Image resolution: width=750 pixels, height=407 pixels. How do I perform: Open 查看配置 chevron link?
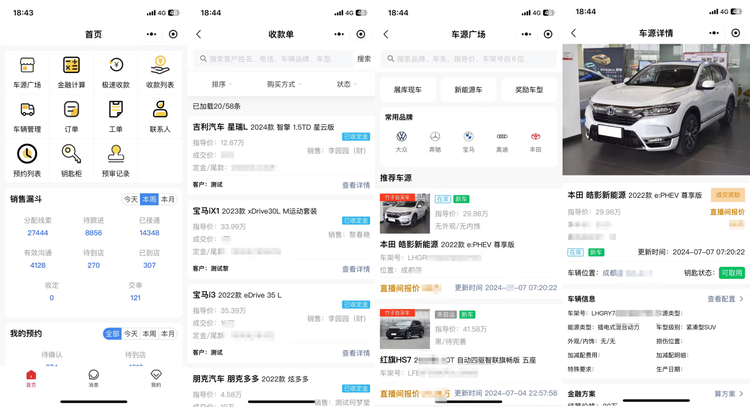725,299
